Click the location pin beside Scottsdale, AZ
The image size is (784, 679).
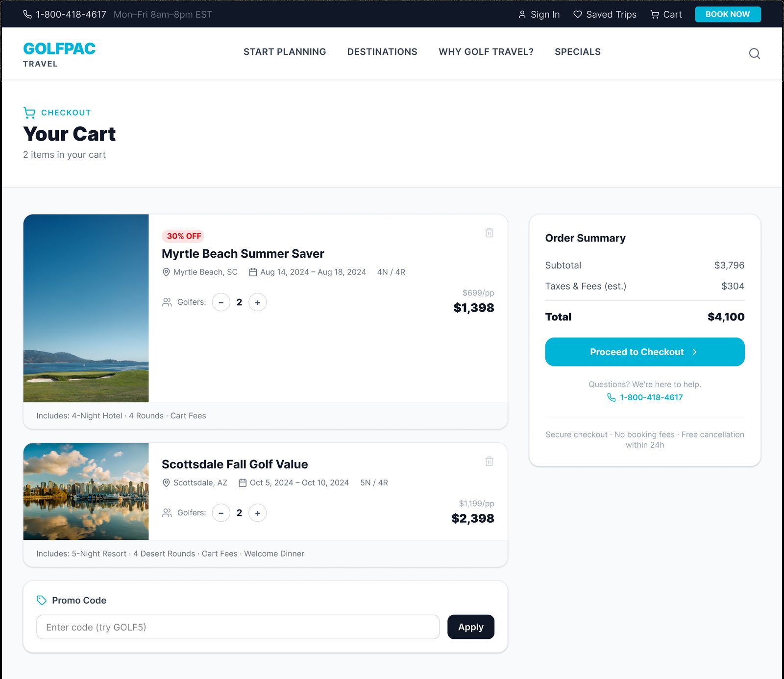point(166,483)
